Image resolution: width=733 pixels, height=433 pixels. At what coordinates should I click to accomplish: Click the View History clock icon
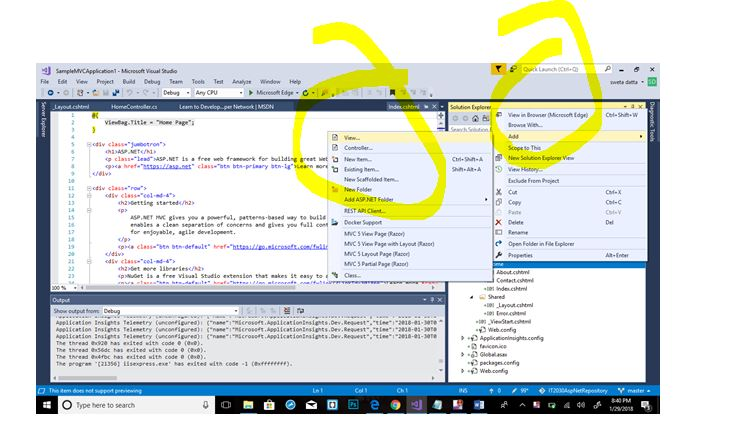[x=499, y=169]
